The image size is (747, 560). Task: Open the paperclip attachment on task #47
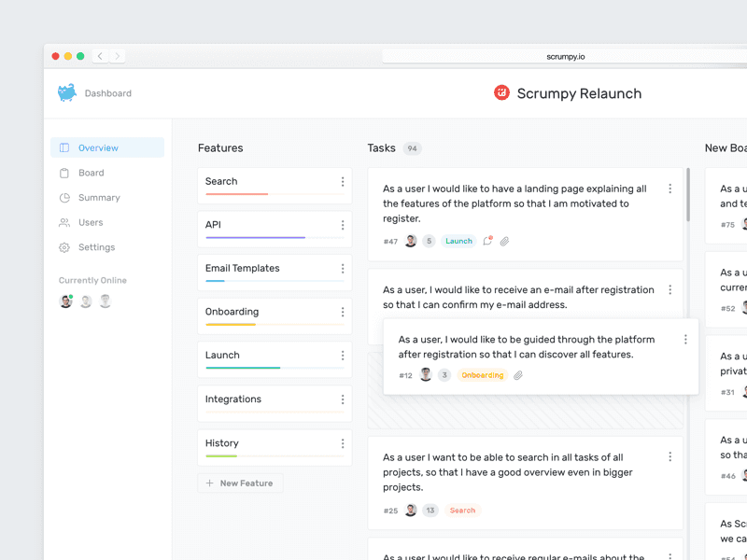click(504, 241)
